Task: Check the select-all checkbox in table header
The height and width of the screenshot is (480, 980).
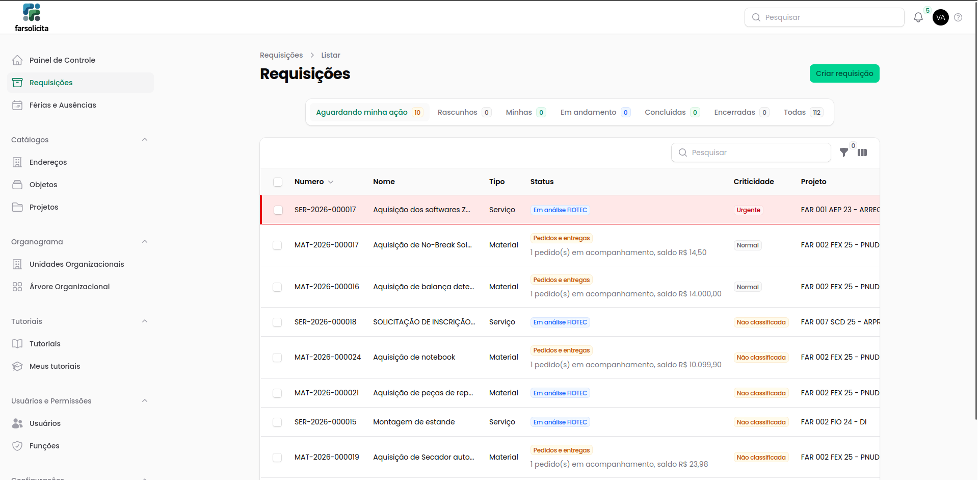Action: click(278, 182)
